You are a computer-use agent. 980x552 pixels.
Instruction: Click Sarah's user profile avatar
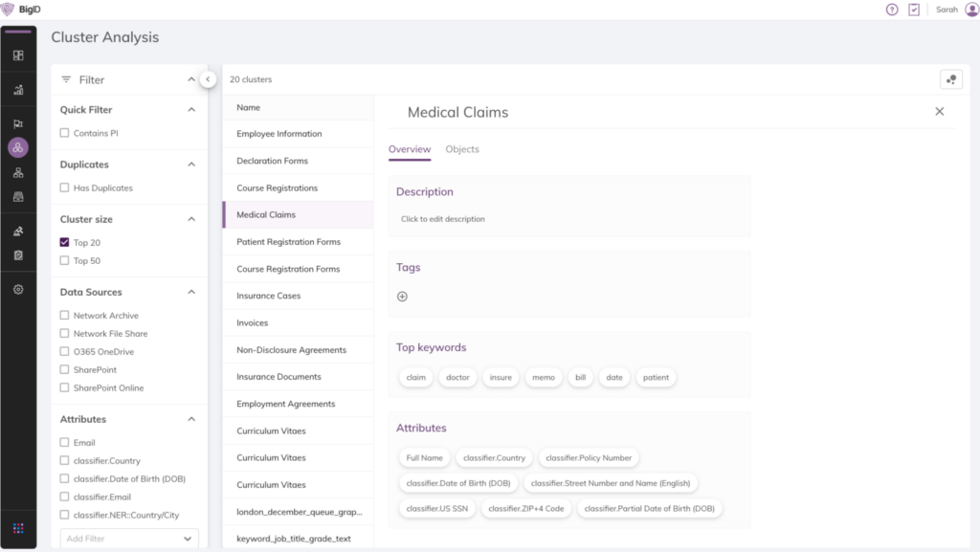pyautogui.click(x=971, y=10)
